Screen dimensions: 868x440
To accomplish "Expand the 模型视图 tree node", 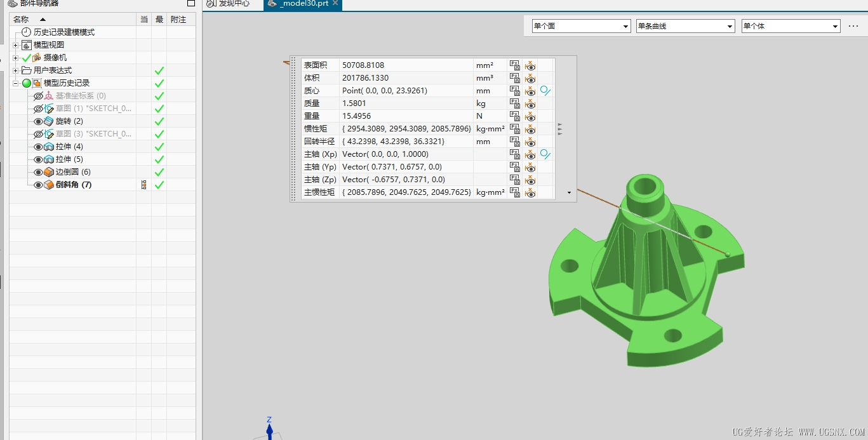I will point(16,45).
